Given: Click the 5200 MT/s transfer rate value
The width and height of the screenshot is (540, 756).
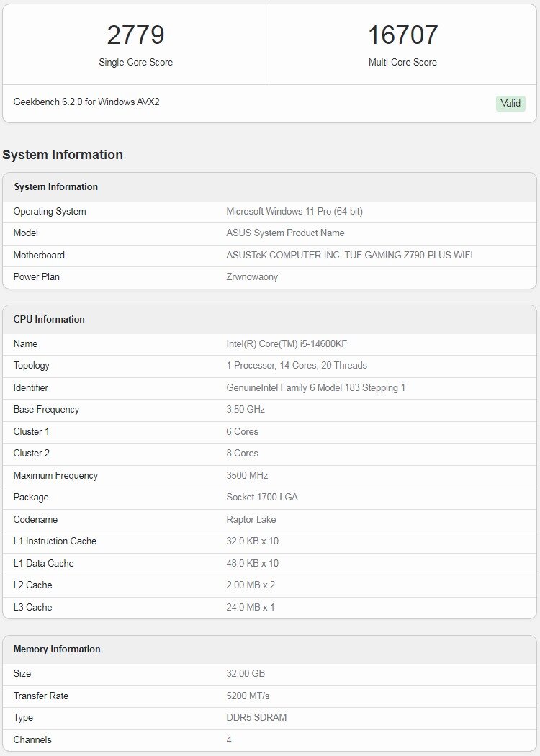Looking at the screenshot, I should tap(248, 696).
